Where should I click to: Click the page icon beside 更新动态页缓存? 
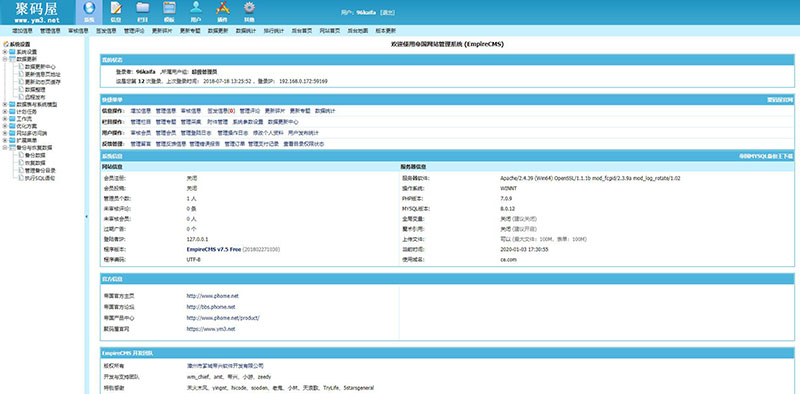(x=21, y=81)
